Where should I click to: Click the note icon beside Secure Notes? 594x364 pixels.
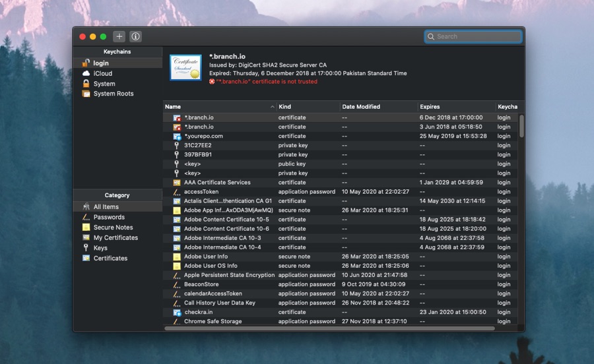click(x=86, y=227)
